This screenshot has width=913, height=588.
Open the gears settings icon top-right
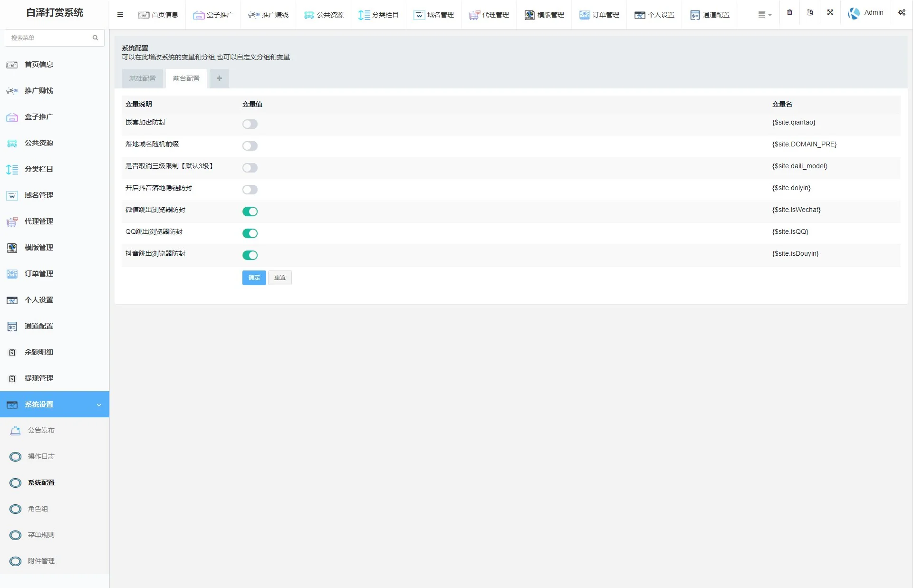pos(902,13)
